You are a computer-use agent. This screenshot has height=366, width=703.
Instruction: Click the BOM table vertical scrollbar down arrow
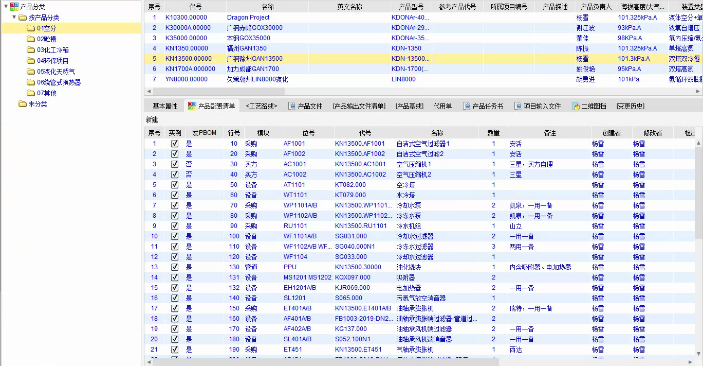(x=699, y=354)
